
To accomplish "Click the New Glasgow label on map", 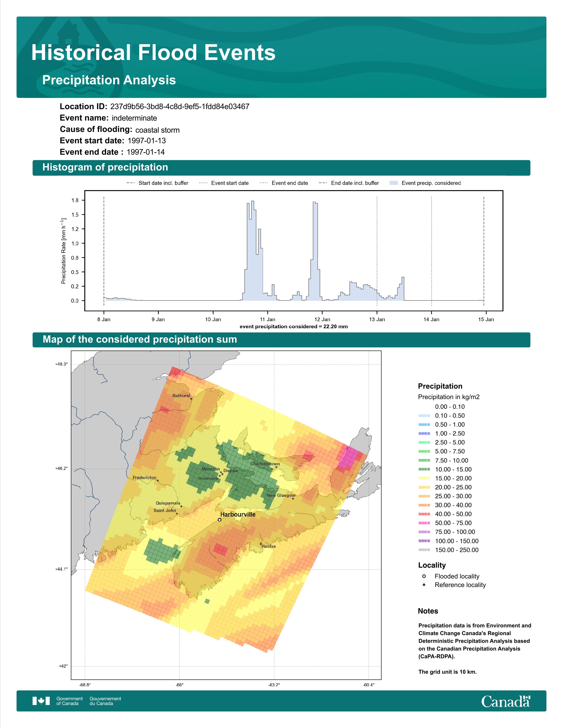I will click(281, 495).
